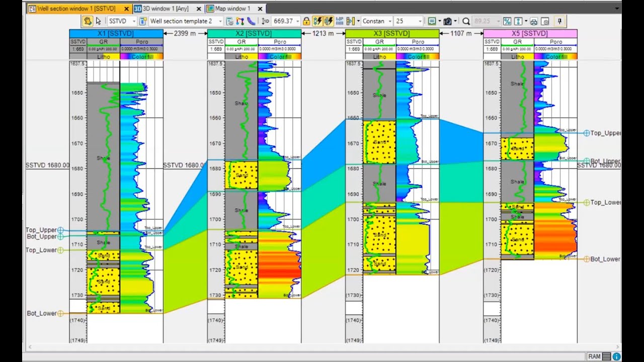The height and width of the screenshot is (362, 644).
Task: Click the GR track header in X1
Action: pos(103,42)
